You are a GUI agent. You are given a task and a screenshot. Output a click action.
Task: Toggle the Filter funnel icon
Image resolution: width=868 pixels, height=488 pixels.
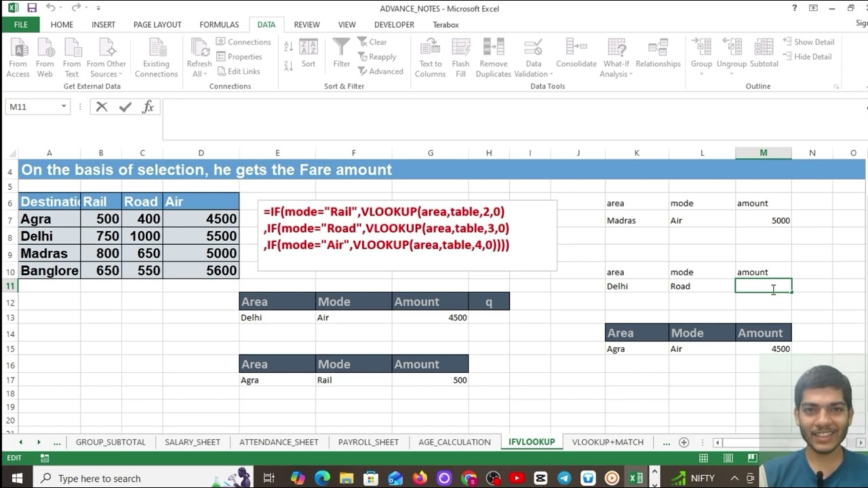coord(341,54)
